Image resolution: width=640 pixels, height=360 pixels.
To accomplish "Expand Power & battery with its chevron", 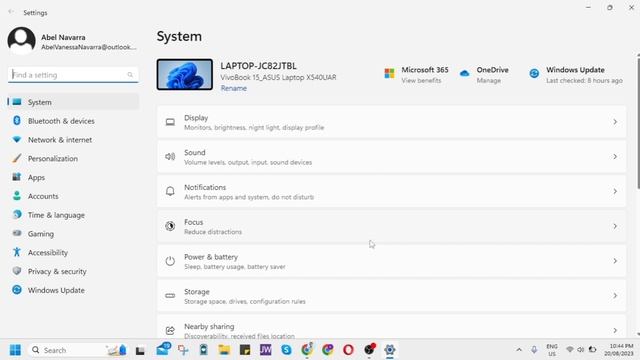I will pyautogui.click(x=615, y=261).
